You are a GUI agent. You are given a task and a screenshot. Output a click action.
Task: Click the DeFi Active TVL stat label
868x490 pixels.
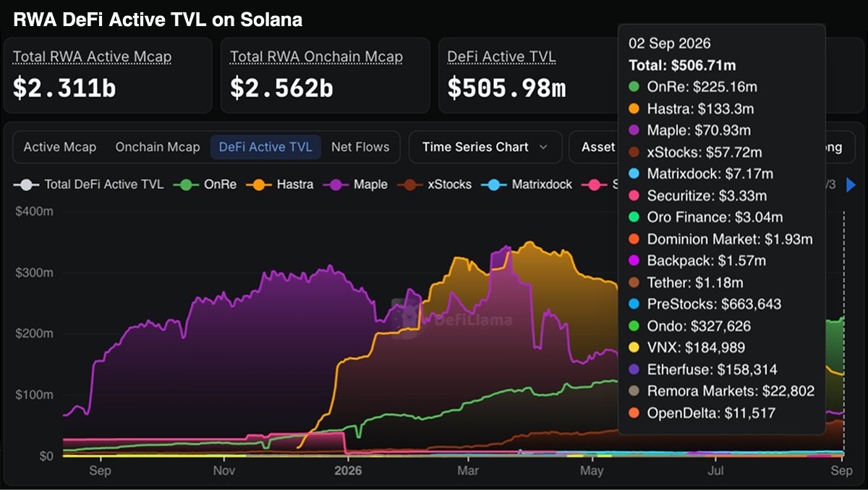pyautogui.click(x=501, y=56)
